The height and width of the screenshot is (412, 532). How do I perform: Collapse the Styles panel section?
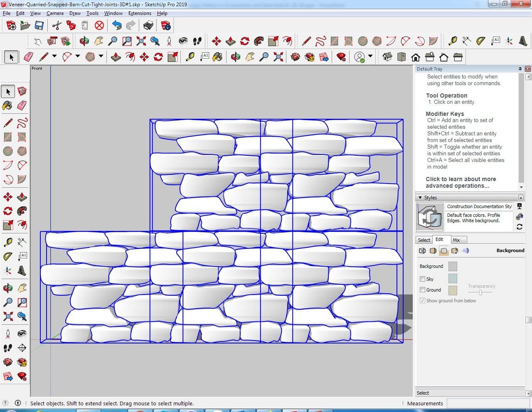[420, 198]
